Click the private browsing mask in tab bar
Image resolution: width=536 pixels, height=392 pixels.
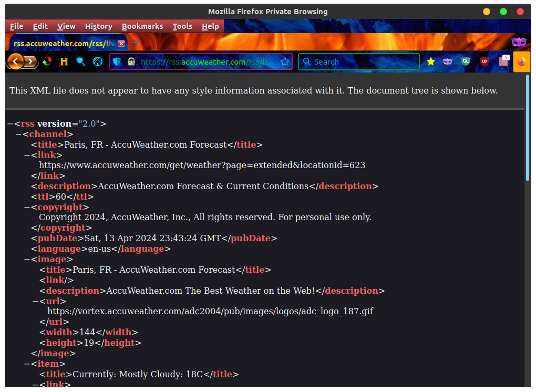(519, 42)
